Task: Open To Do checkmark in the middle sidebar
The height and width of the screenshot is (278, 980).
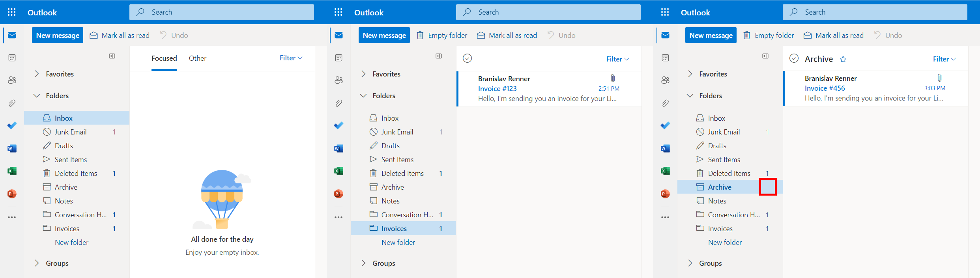Action: [x=339, y=125]
